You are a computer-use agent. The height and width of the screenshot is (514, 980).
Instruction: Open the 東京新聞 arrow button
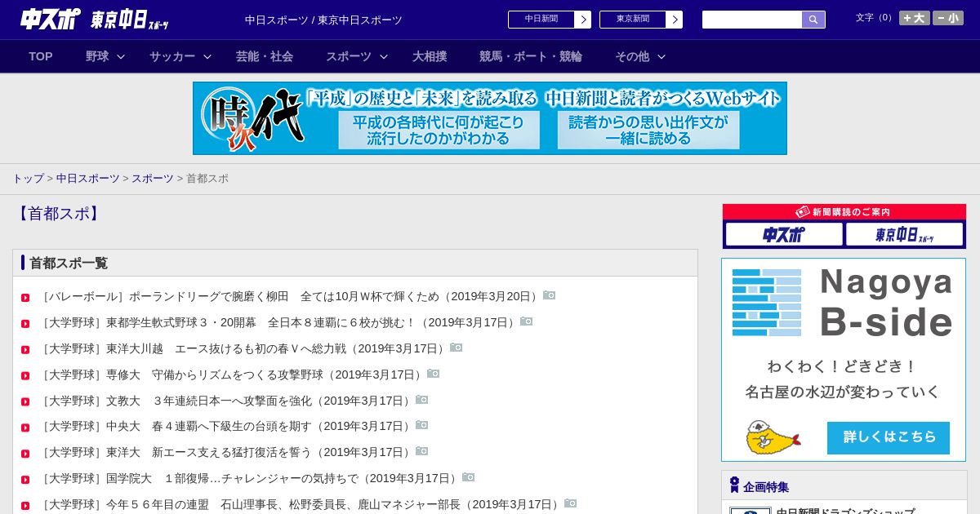click(675, 20)
